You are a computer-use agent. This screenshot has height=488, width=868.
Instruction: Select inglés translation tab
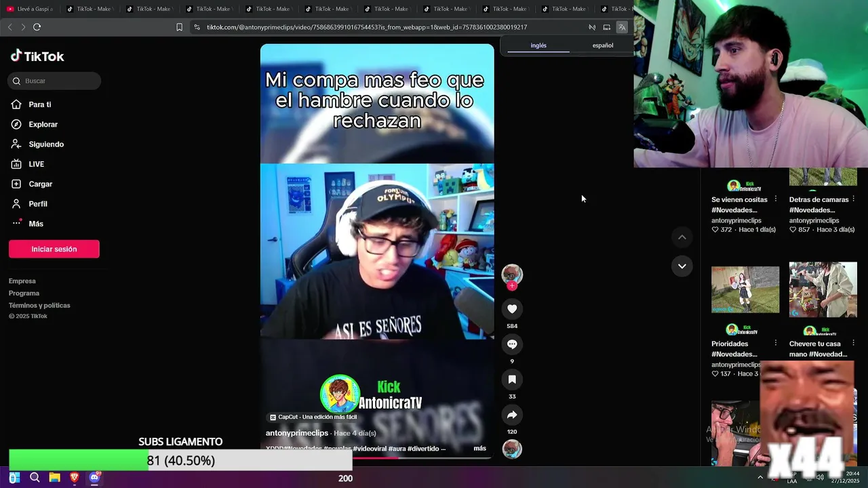(538, 45)
